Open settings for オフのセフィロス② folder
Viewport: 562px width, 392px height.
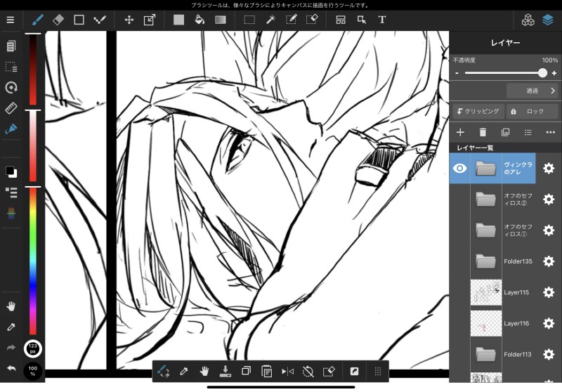(549, 200)
